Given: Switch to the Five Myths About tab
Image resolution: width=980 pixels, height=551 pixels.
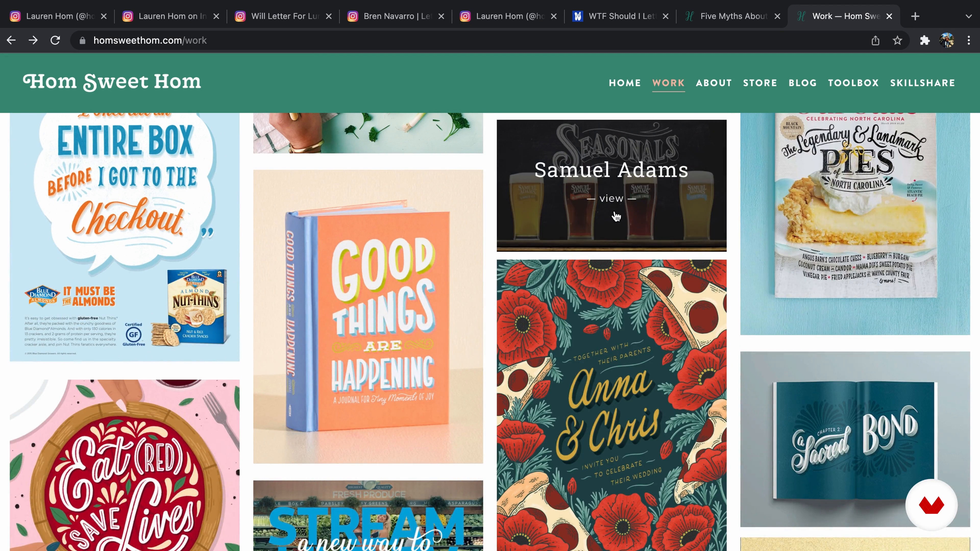Looking at the screenshot, I should [733, 16].
